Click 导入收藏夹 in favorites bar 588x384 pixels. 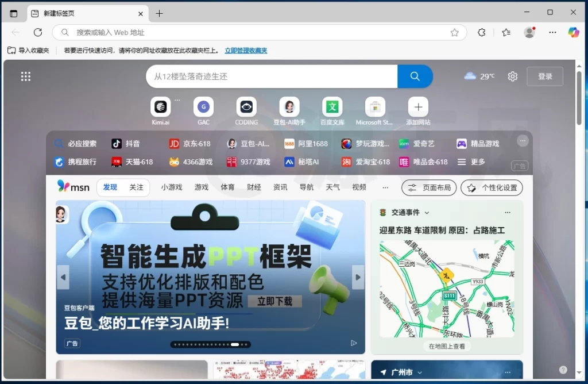[x=29, y=50]
